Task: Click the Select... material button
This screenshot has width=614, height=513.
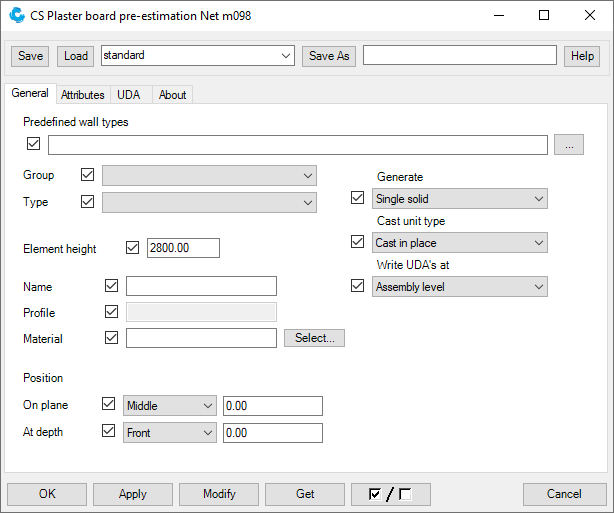Action: coord(314,338)
